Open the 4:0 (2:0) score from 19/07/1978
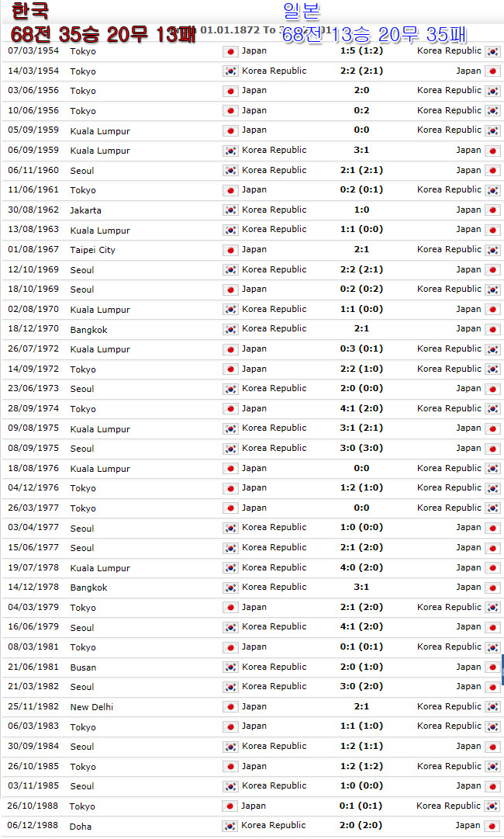This screenshot has width=504, height=839. 361,567
